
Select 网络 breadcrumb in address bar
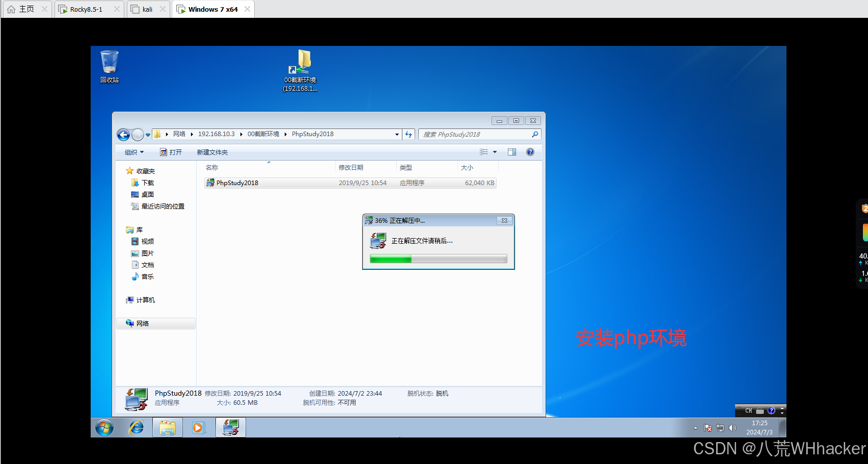click(x=179, y=134)
